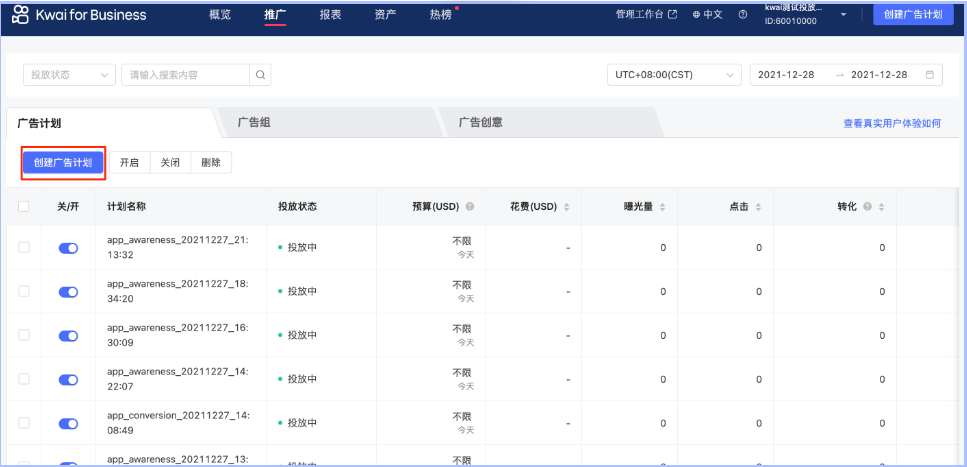
Task: Open the 概览 menu
Action: tap(220, 15)
